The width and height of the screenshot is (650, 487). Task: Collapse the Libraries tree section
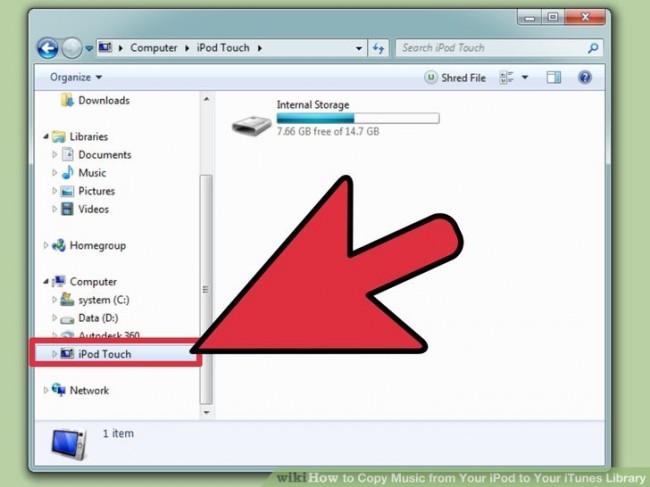46,137
